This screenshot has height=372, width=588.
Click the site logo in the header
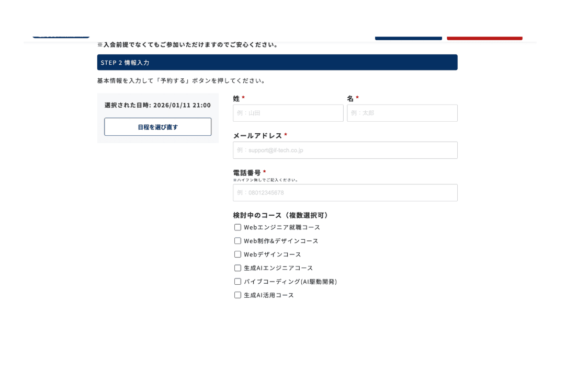click(61, 36)
